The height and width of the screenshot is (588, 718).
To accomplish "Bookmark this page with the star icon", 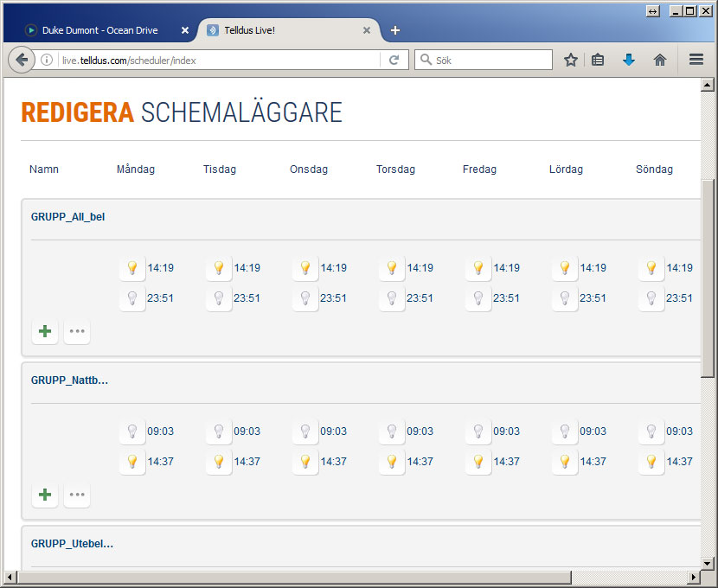I will (571, 60).
